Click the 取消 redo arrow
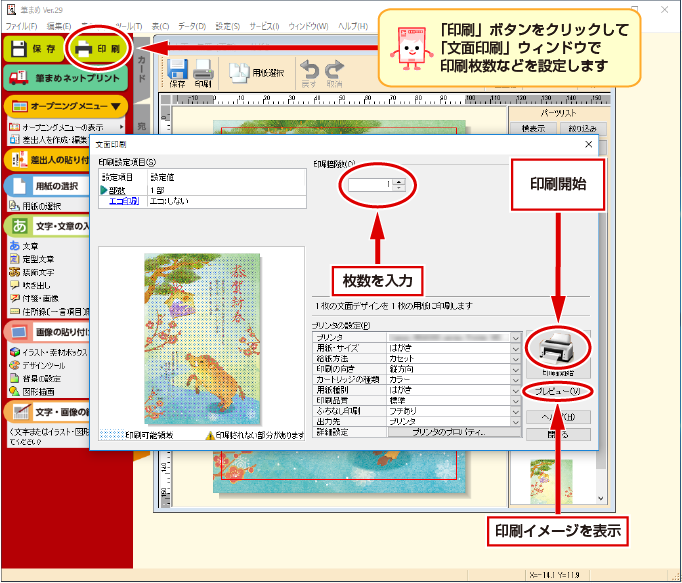The height and width of the screenshot is (583, 682). point(334,74)
